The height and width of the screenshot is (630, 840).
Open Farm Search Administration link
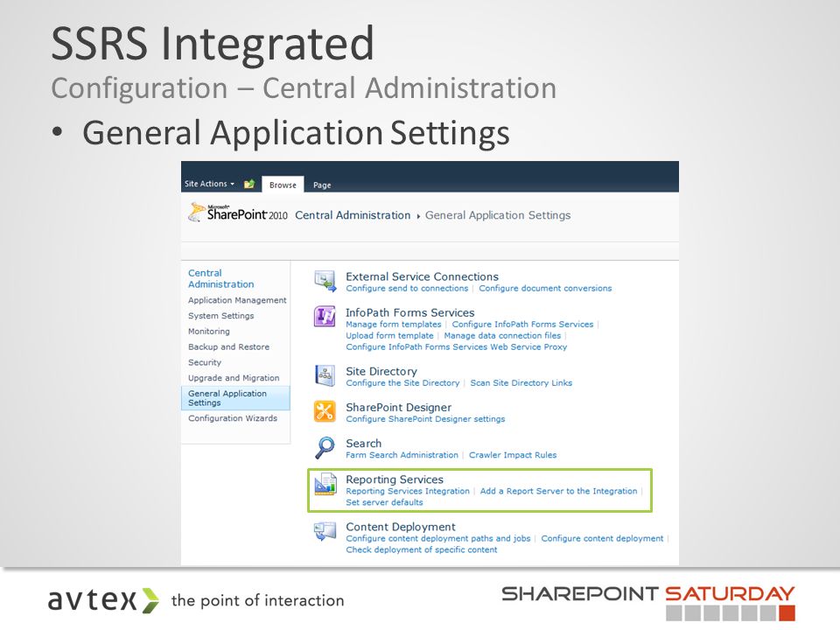point(402,455)
